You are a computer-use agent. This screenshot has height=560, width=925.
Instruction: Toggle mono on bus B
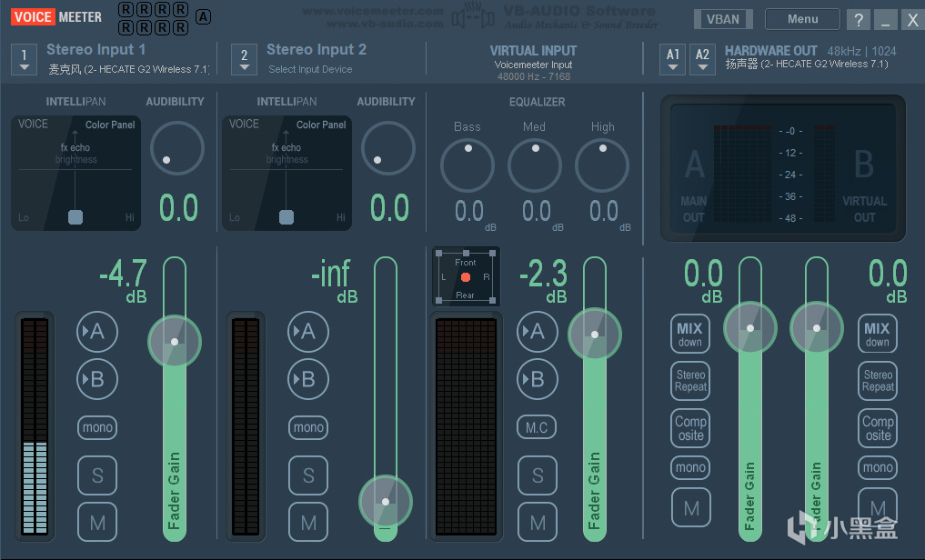tap(878, 467)
